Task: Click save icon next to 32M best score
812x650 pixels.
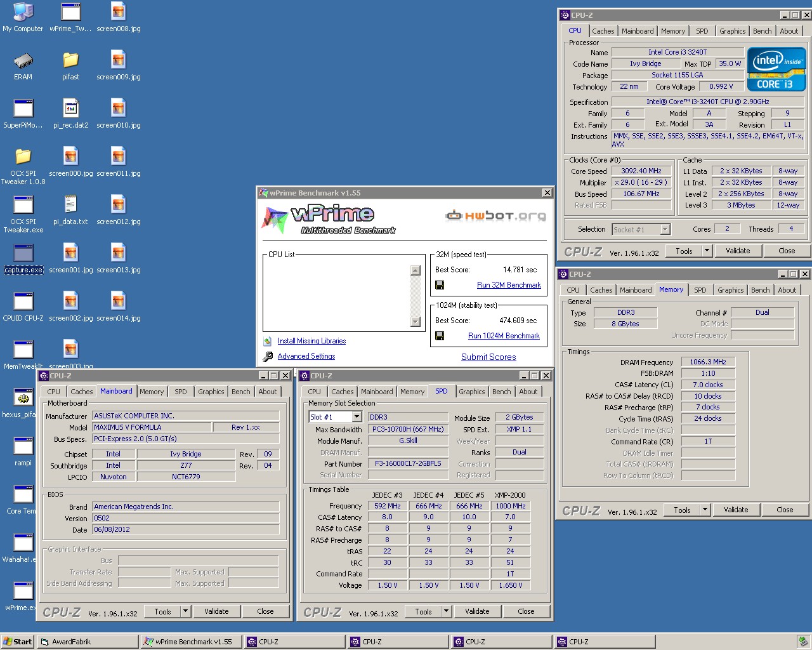Action: tap(440, 285)
